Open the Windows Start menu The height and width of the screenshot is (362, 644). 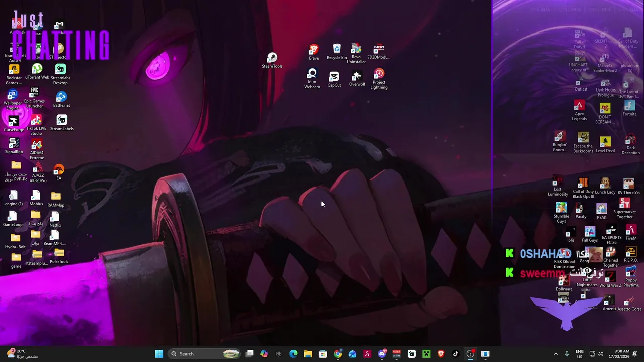tap(159, 354)
